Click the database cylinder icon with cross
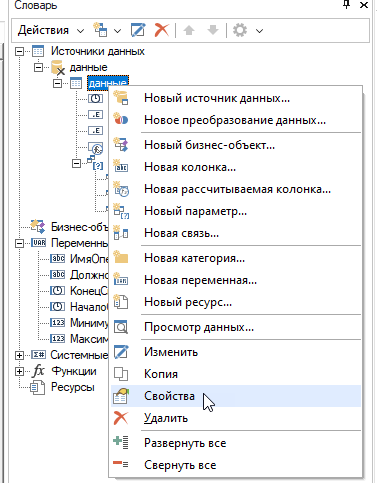This screenshot has width=377, height=483. 58,68
